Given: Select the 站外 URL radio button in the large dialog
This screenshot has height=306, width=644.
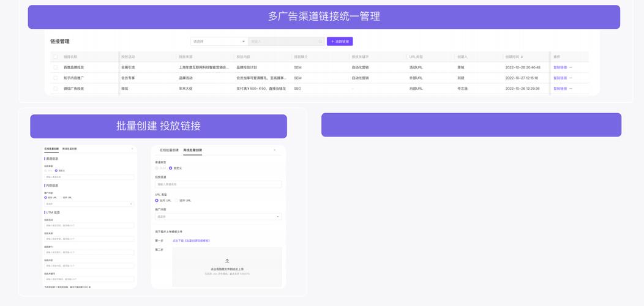Looking at the screenshot, I should tap(177, 201).
